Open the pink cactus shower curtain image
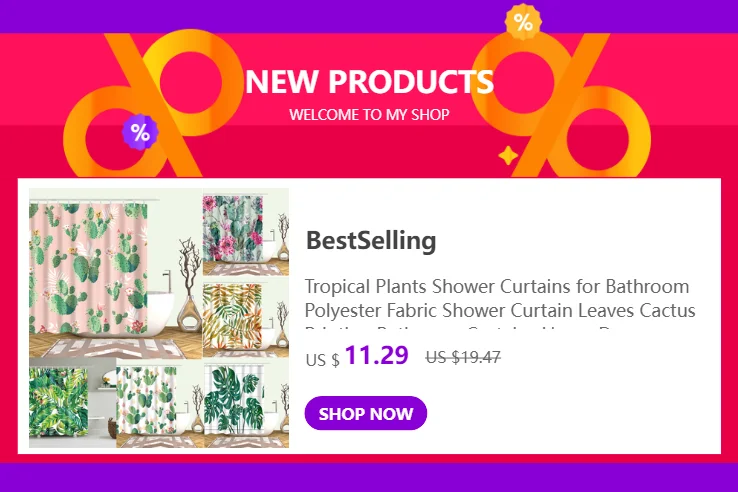The image size is (738, 492). click(116, 273)
